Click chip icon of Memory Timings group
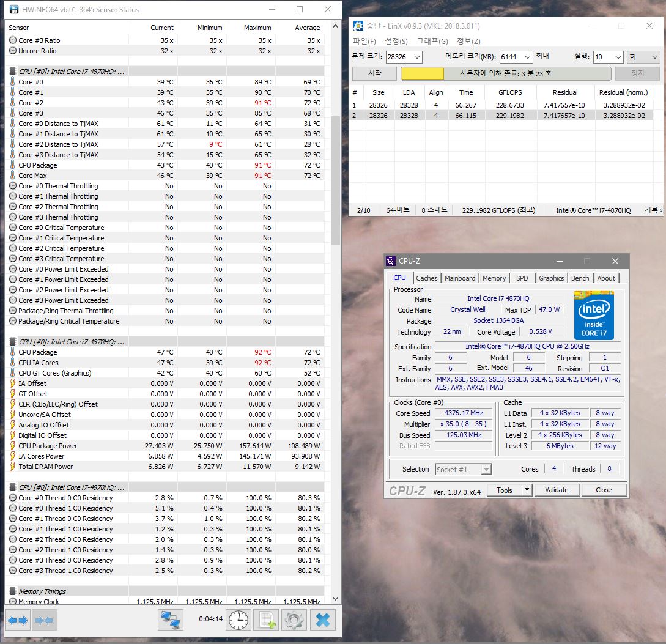Screen dimensions: 666x644 click(13, 591)
